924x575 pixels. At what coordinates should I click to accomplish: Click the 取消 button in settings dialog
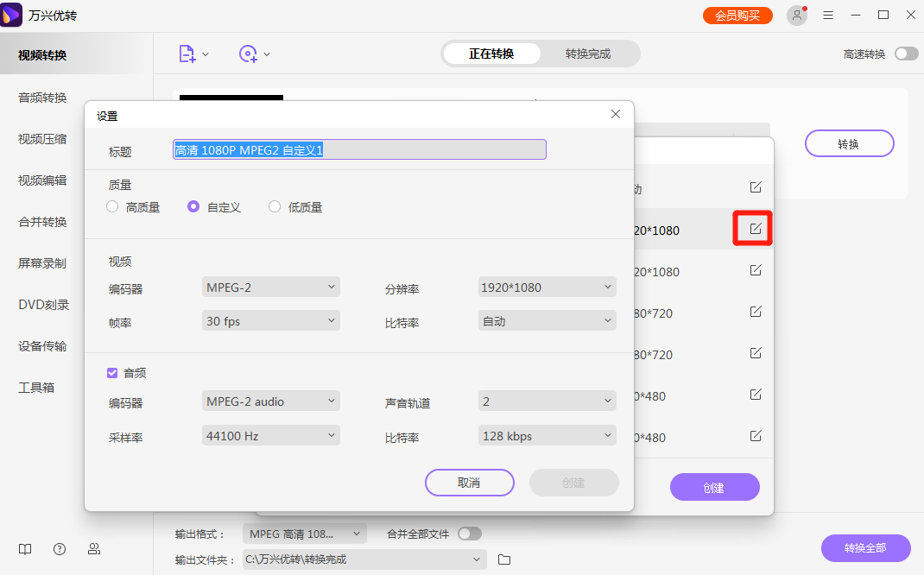point(469,483)
